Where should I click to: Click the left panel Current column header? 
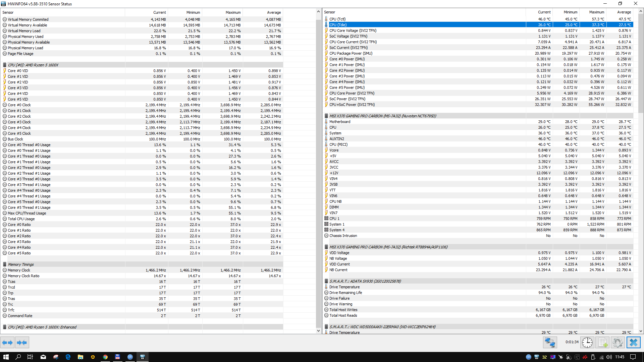pos(147,12)
